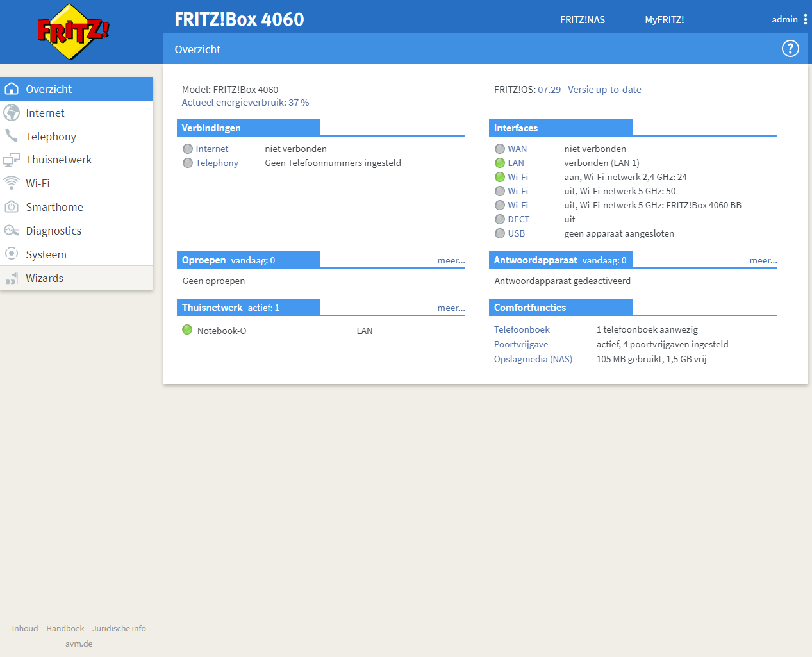Expand the Thuisnetwerk menu item
The image size is (812, 657).
coord(77,160)
